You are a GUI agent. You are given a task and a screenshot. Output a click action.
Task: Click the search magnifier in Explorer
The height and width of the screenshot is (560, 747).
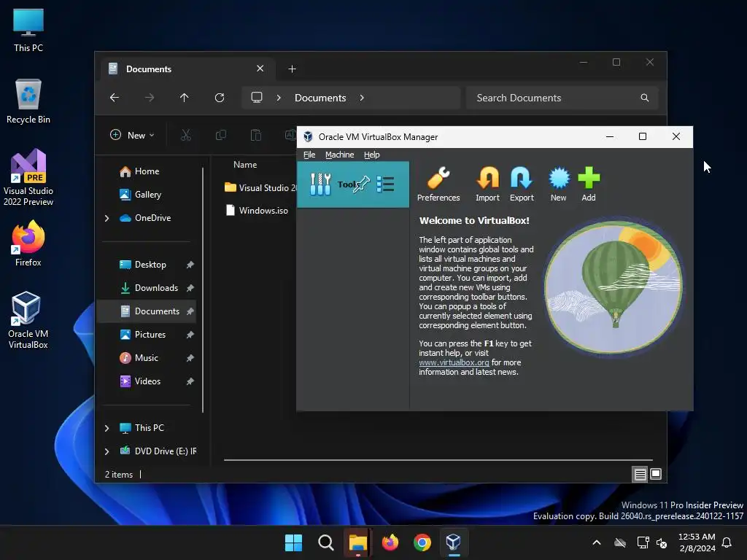point(645,98)
